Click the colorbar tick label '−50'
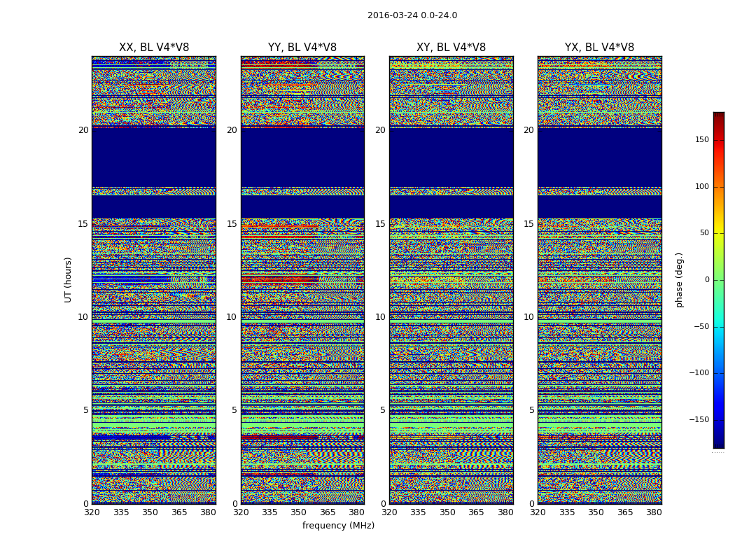This screenshot has height=560, width=735. coord(701,326)
